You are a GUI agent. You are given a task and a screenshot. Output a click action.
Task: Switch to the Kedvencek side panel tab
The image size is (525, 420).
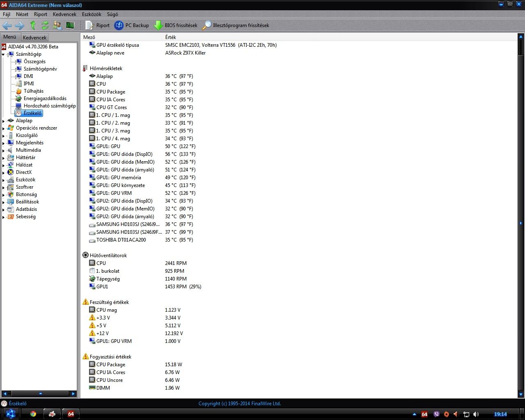tap(35, 37)
